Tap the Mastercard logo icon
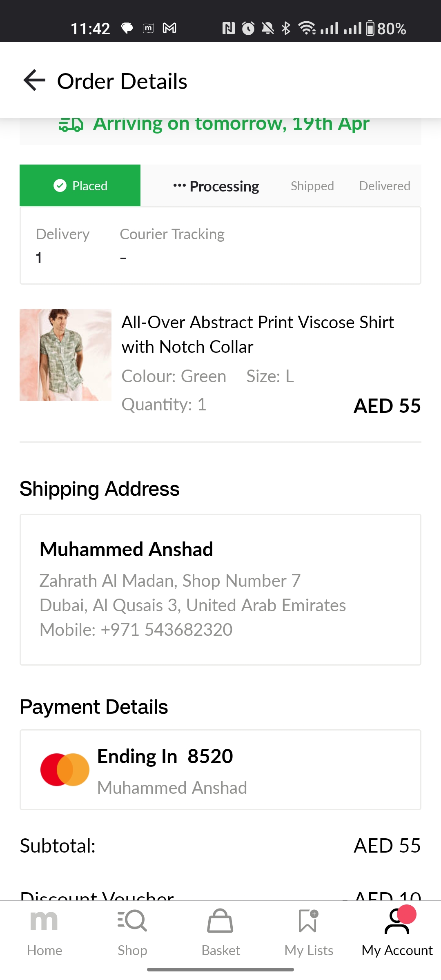Viewport: 441px width, 980px height. [x=65, y=770]
